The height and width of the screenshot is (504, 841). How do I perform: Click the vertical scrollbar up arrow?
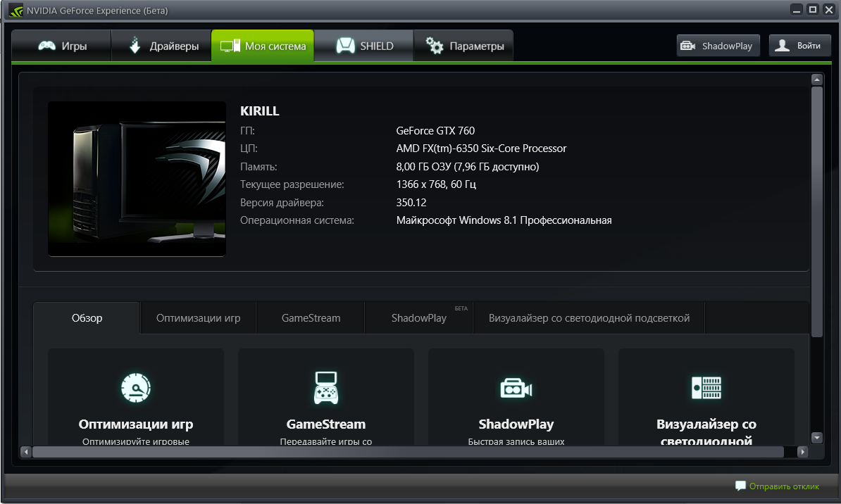(x=817, y=80)
